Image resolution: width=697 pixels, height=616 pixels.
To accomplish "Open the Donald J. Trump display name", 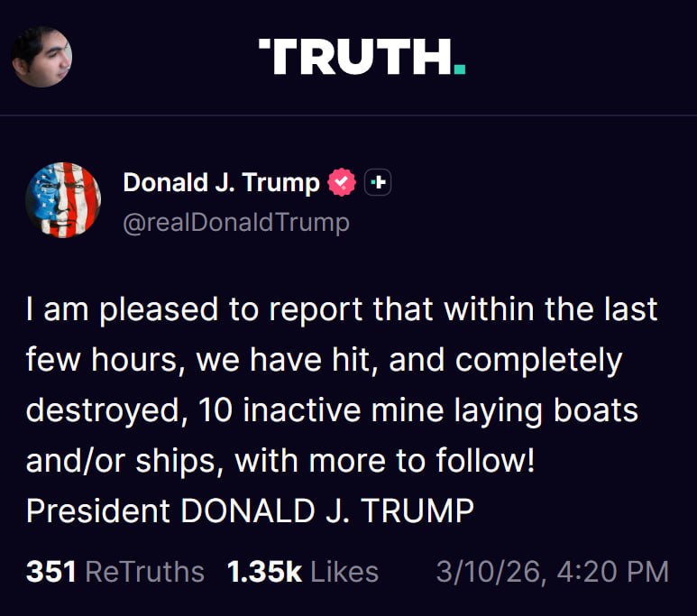I will point(221,183).
